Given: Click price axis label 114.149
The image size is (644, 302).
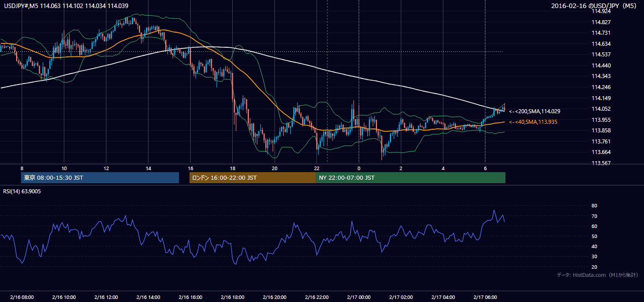Looking at the screenshot, I should click(601, 98).
